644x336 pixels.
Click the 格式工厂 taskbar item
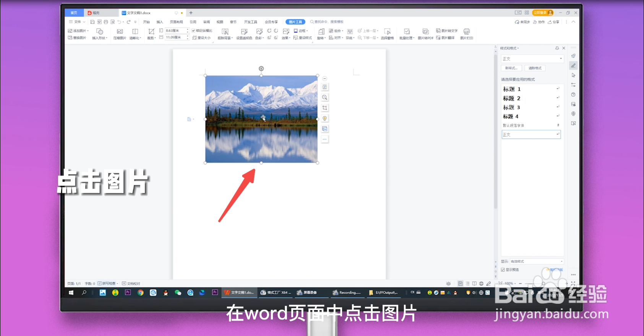276,292
